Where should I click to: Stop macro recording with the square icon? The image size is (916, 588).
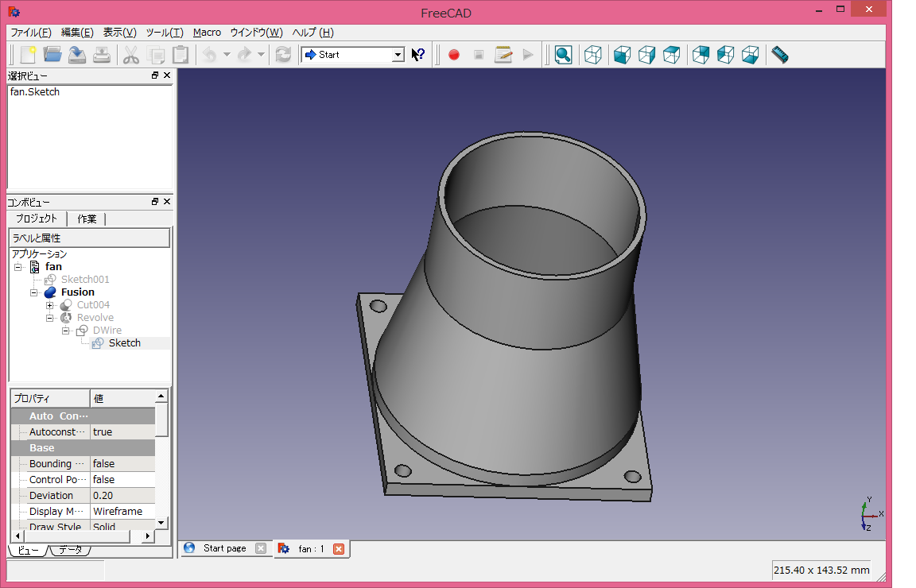[479, 55]
